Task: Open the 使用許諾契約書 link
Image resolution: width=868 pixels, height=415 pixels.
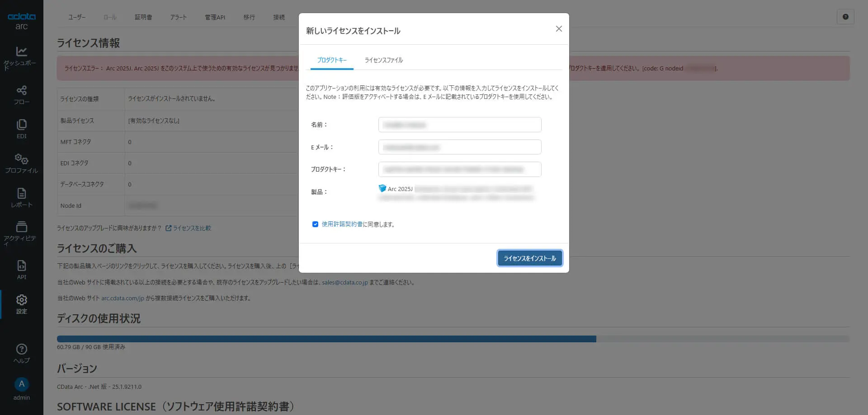Action: (x=342, y=224)
